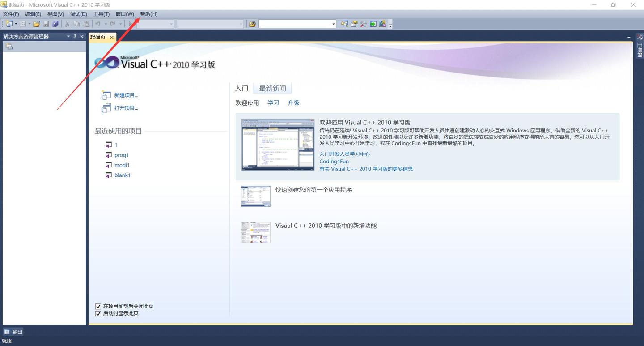This screenshot has height=346, width=644.
Task: Open the Redo history dropdown arrow
Action: click(x=120, y=24)
